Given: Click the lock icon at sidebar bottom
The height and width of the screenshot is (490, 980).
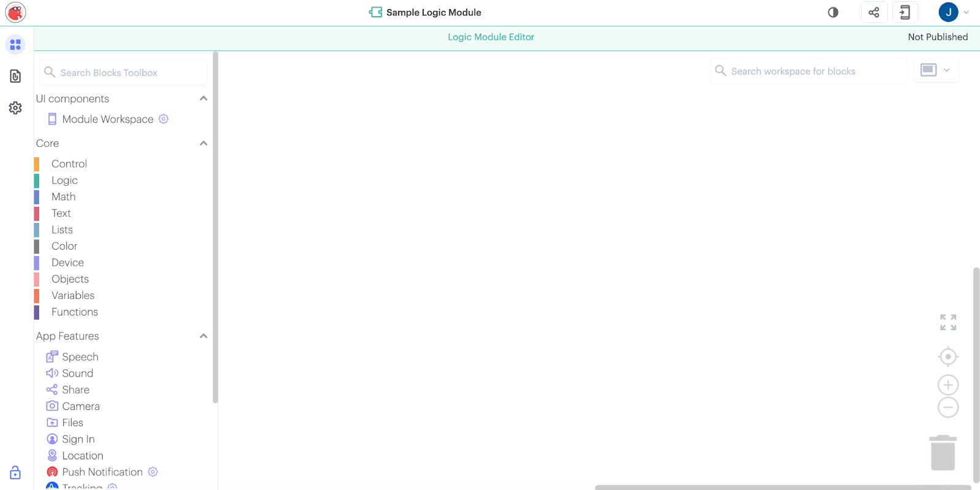Looking at the screenshot, I should coord(15,472).
